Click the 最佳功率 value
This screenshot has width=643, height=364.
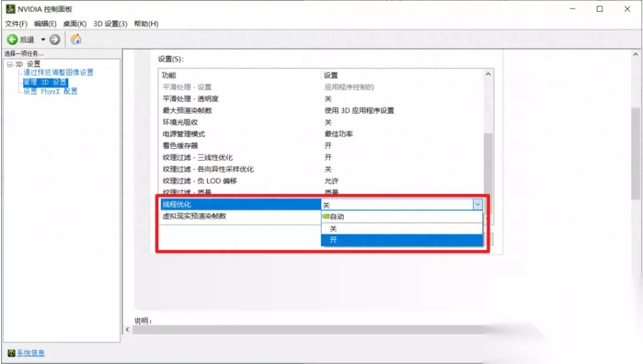click(338, 134)
